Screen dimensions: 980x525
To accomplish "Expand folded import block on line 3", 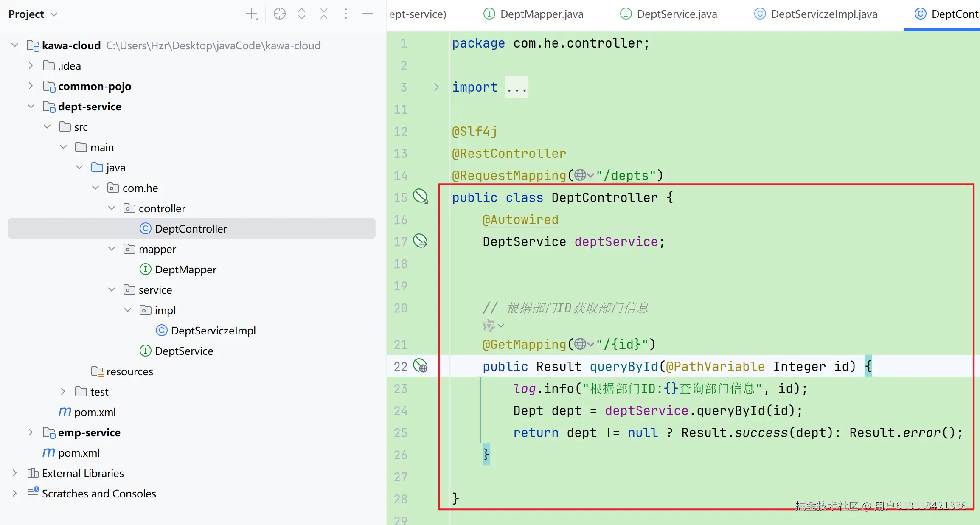I will click(436, 87).
